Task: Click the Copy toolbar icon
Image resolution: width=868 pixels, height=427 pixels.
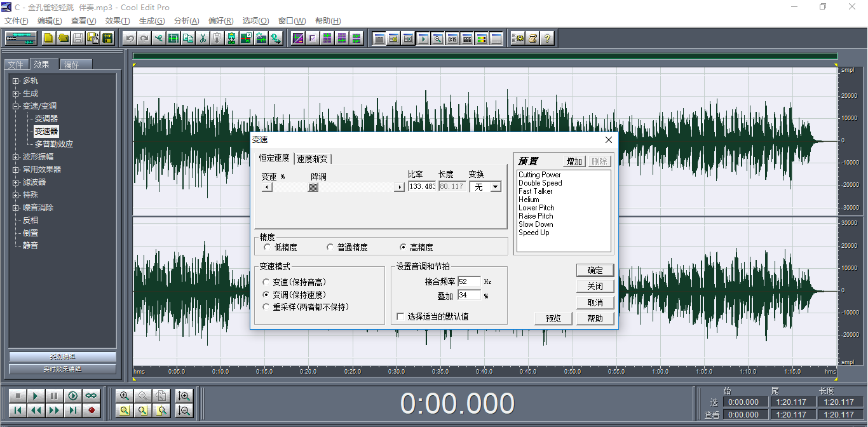Action: click(x=188, y=38)
